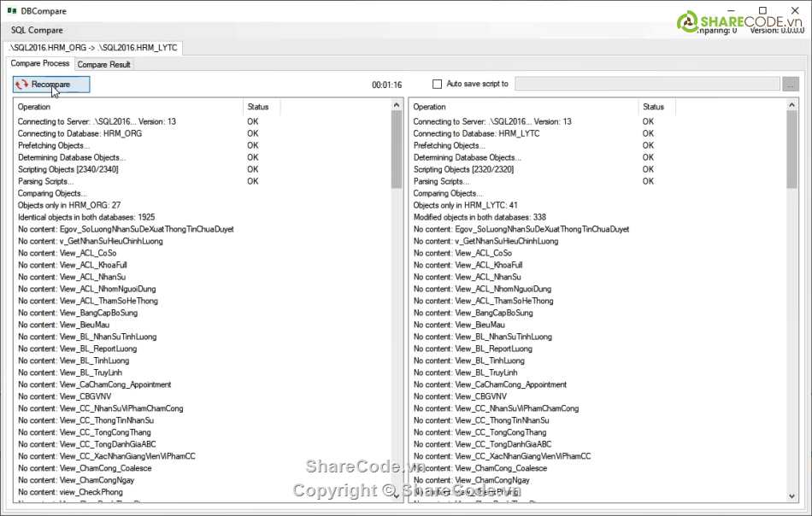Image resolution: width=812 pixels, height=516 pixels.
Task: Click the Recompare button
Action: pyautogui.click(x=51, y=85)
